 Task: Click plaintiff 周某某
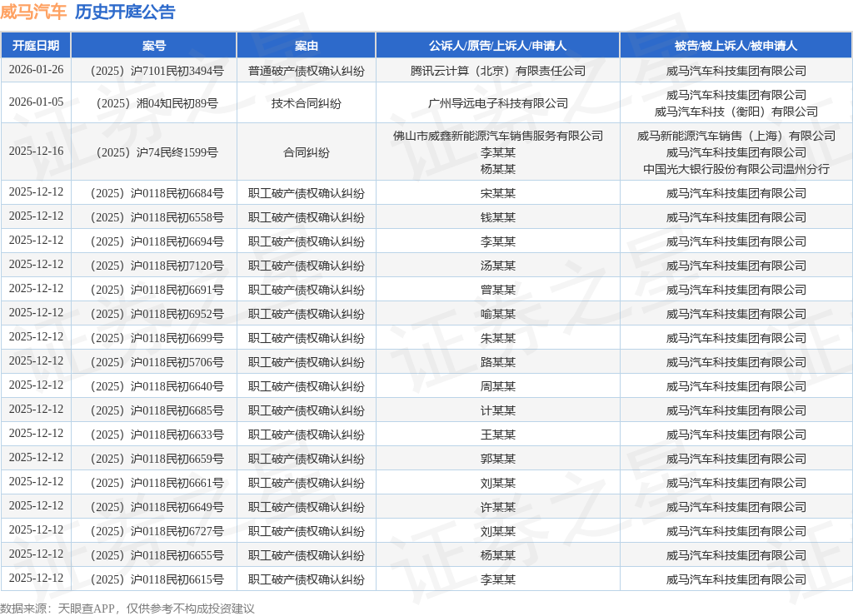point(498,386)
